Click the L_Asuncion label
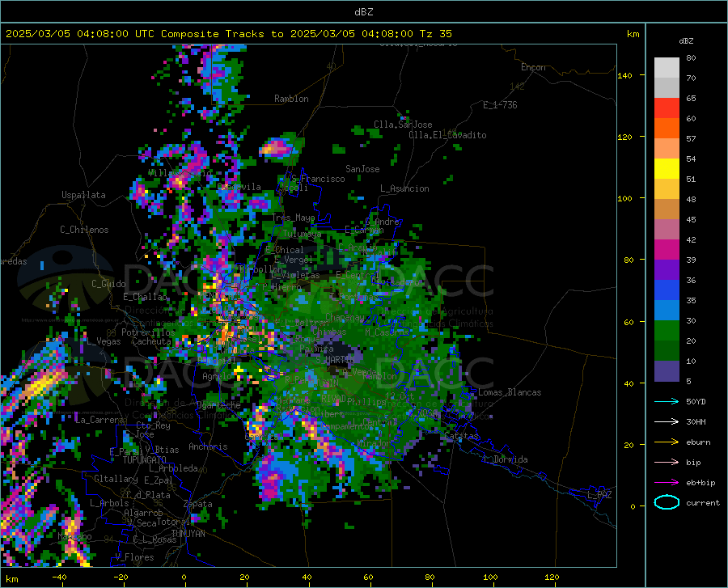Viewport: 728px width, 588px height. coord(404,188)
